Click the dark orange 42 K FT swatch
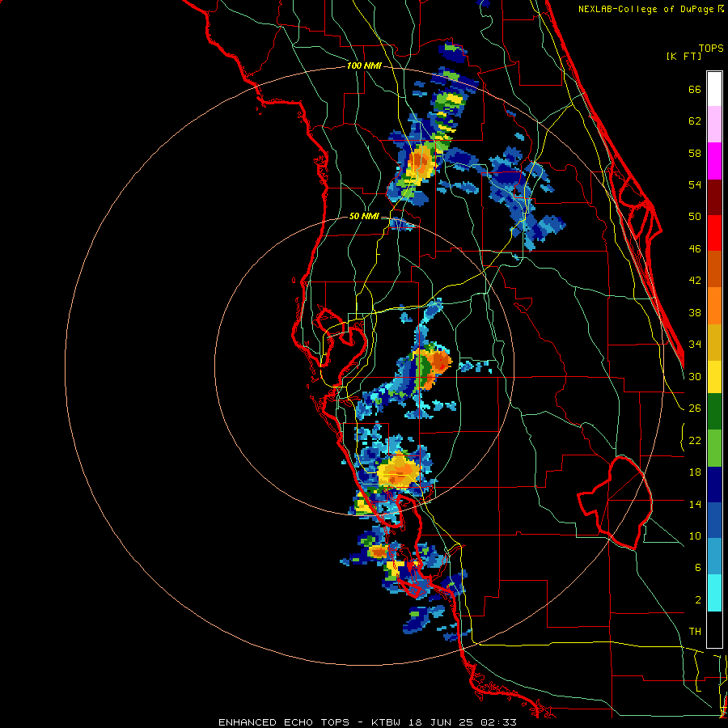This screenshot has height=728, width=728. tap(714, 269)
